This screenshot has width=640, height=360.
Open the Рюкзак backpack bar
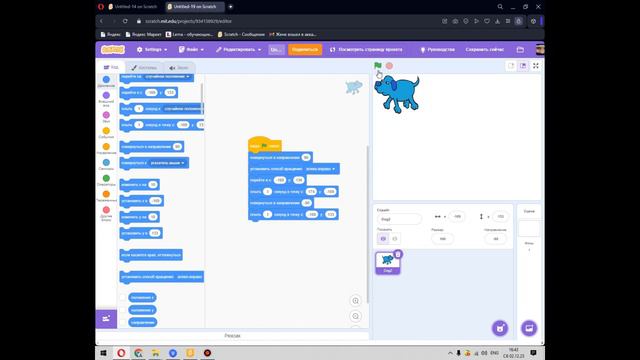(x=232, y=336)
